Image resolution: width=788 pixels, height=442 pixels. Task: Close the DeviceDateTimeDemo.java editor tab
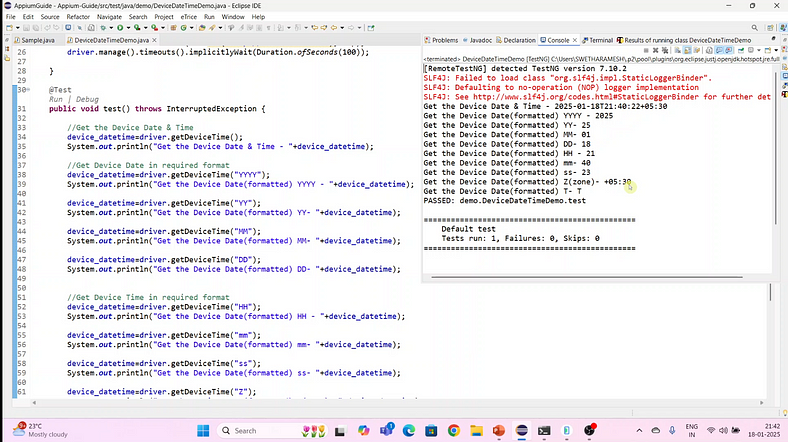[x=154, y=40]
